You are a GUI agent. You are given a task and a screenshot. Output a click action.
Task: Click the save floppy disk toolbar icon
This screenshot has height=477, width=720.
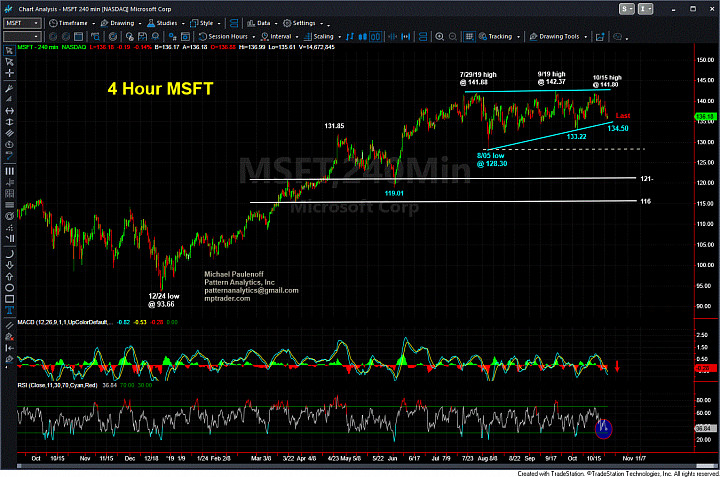coord(142,37)
